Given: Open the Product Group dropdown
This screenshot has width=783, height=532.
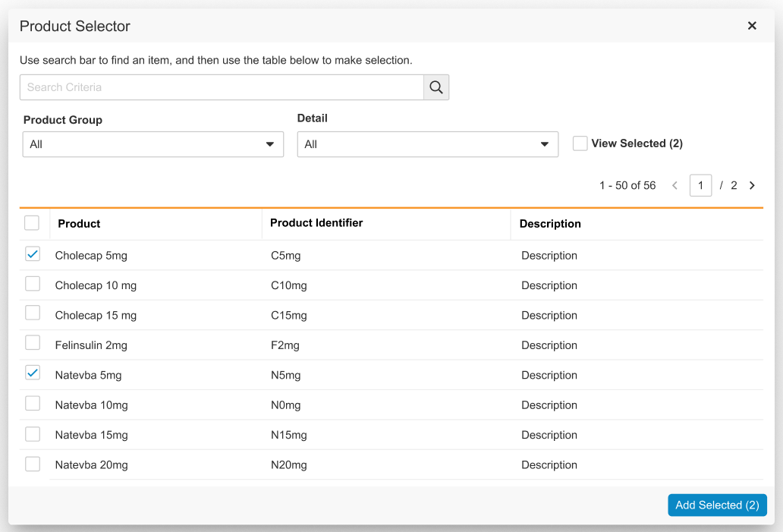Looking at the screenshot, I should 153,144.
